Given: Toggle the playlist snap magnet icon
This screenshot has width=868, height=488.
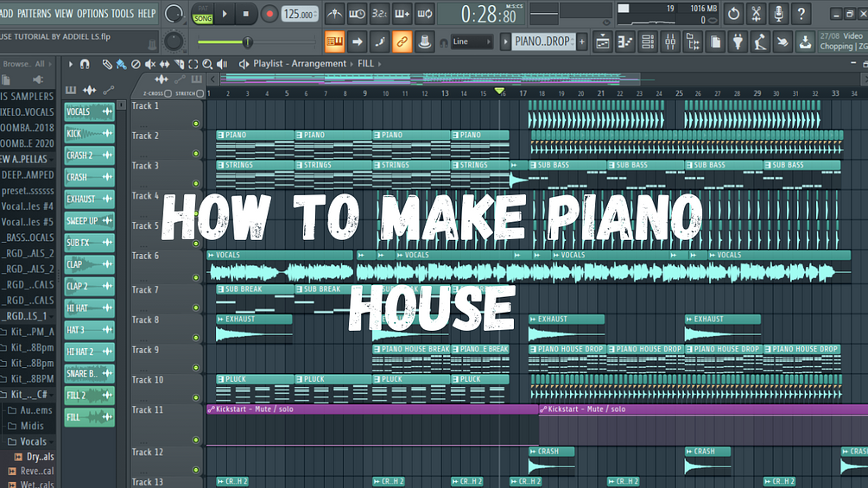Looking at the screenshot, I should point(85,64).
